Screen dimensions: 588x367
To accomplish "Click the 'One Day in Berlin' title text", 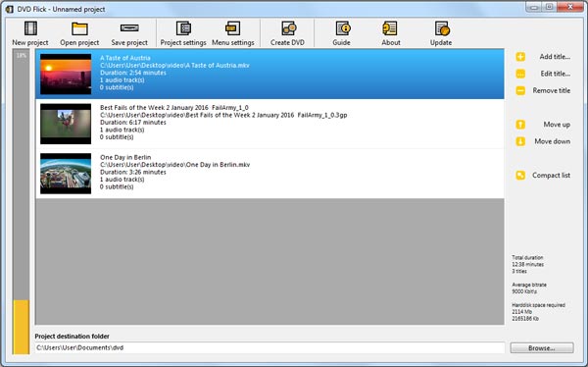I will pyautogui.click(x=125, y=157).
